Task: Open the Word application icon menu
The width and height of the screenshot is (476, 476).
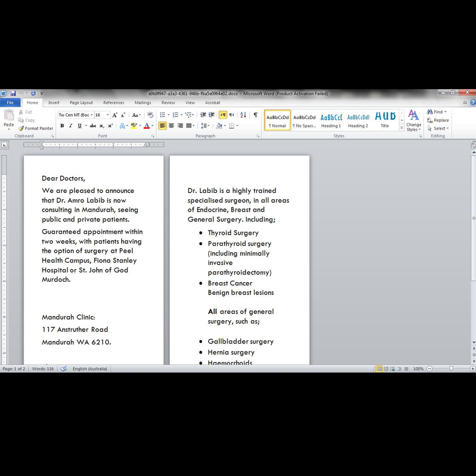Action: (x=3, y=93)
